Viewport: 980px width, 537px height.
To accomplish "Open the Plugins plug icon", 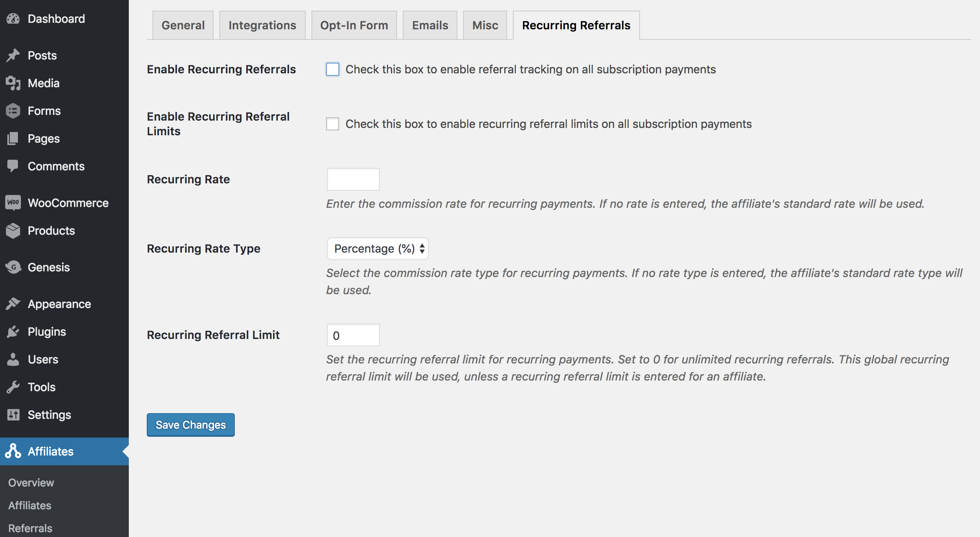I will coord(13,332).
